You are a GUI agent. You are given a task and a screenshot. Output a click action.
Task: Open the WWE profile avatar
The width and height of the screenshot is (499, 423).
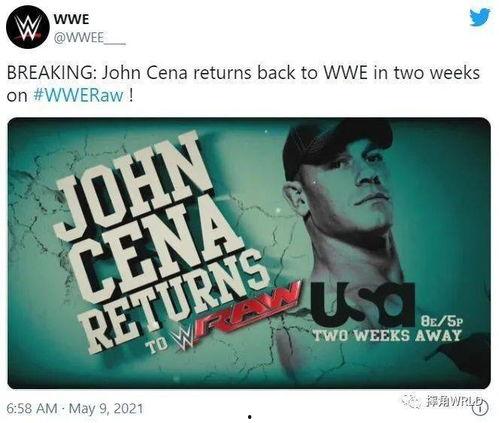coord(28,28)
